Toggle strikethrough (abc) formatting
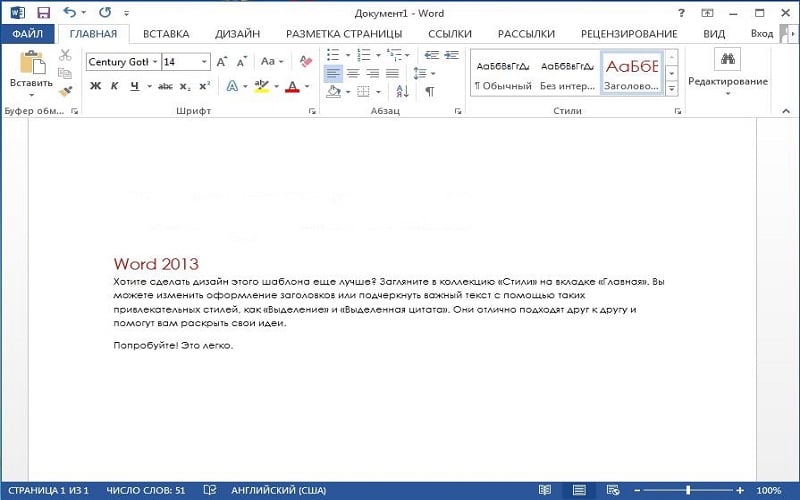800x500 pixels. [x=165, y=86]
